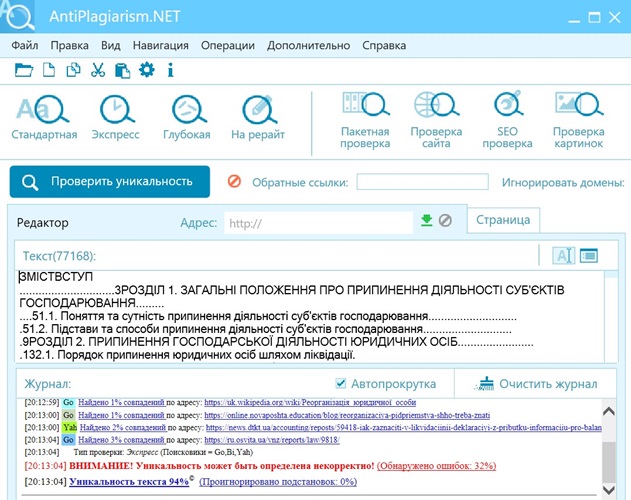Open the Правка menu
631x500 pixels.
click(x=70, y=45)
